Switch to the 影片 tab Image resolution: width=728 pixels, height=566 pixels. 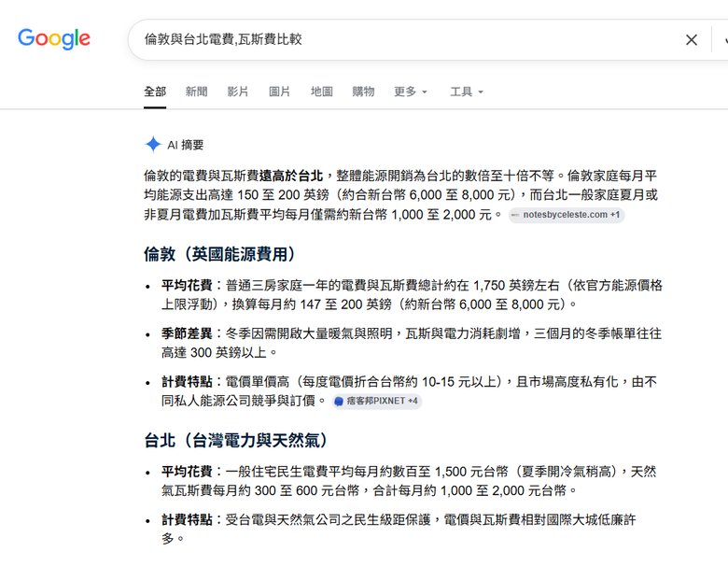(238, 92)
